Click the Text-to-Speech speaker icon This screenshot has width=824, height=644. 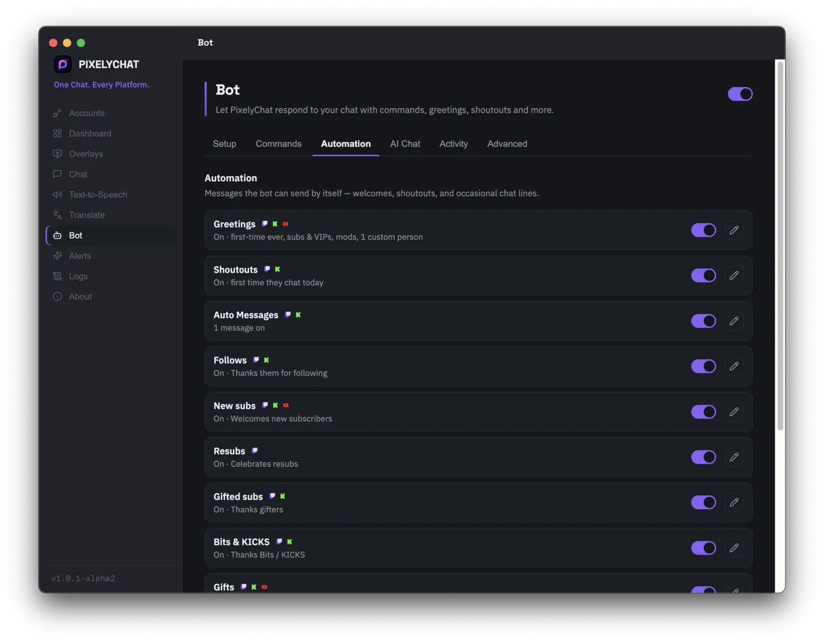57,195
